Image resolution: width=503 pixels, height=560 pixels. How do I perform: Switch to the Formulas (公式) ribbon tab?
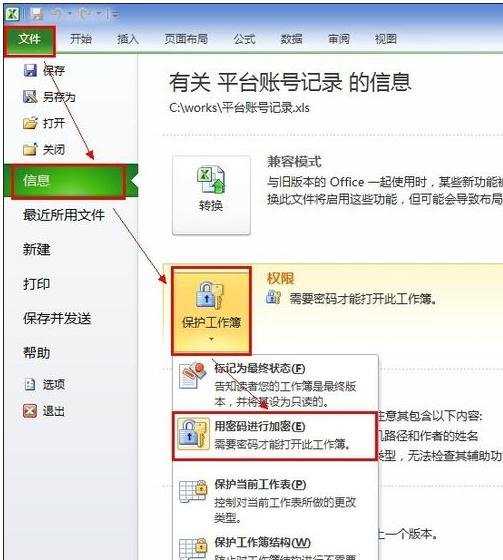tap(244, 39)
